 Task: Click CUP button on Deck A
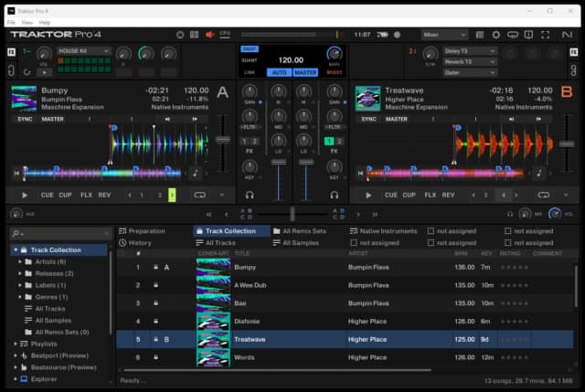point(65,195)
